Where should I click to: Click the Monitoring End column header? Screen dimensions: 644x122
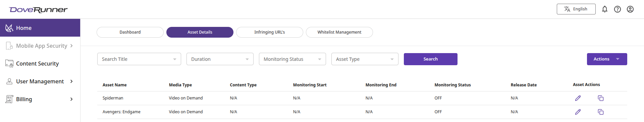(x=381, y=85)
